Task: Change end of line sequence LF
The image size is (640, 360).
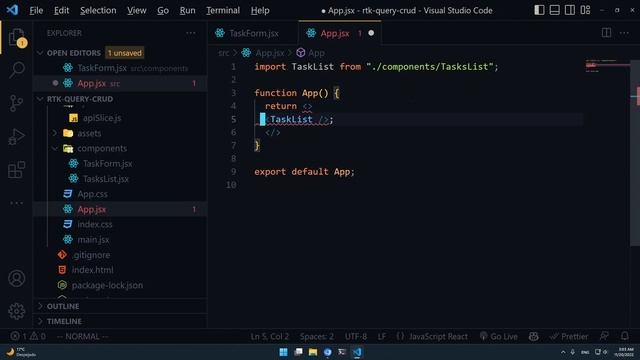Action: [x=382, y=336]
